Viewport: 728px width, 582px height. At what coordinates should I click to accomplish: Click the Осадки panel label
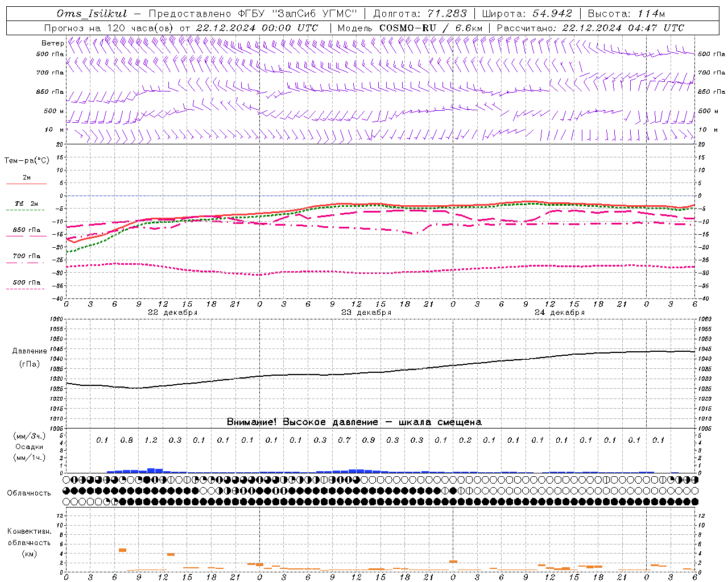29,447
